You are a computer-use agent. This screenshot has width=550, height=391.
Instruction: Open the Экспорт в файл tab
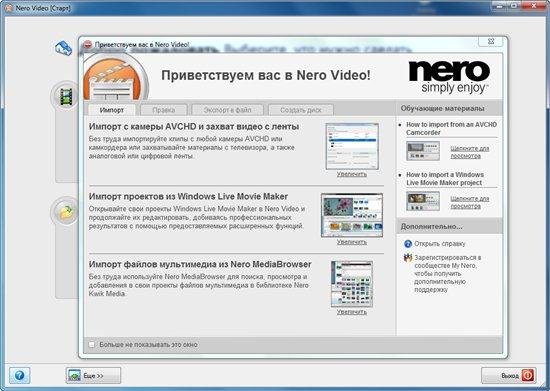tap(227, 110)
